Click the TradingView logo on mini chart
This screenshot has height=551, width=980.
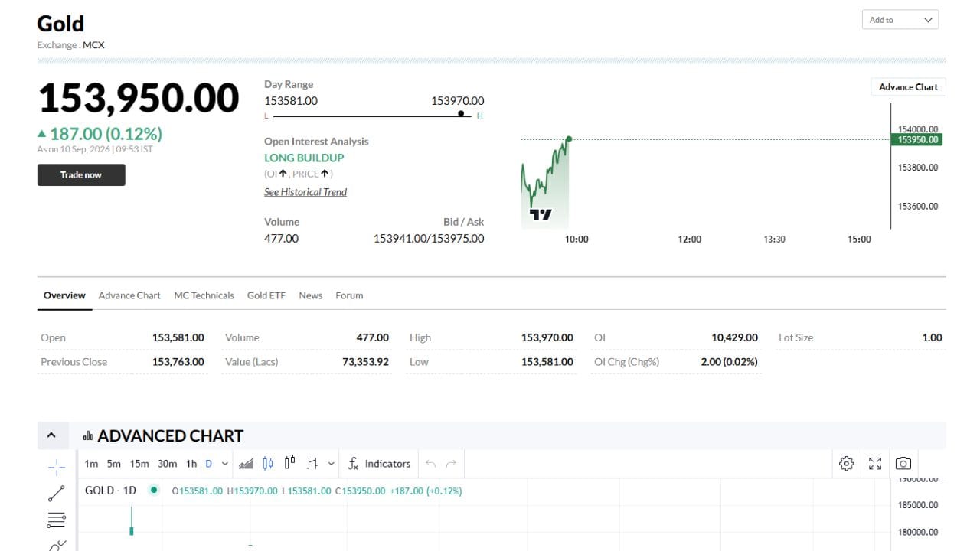point(541,215)
